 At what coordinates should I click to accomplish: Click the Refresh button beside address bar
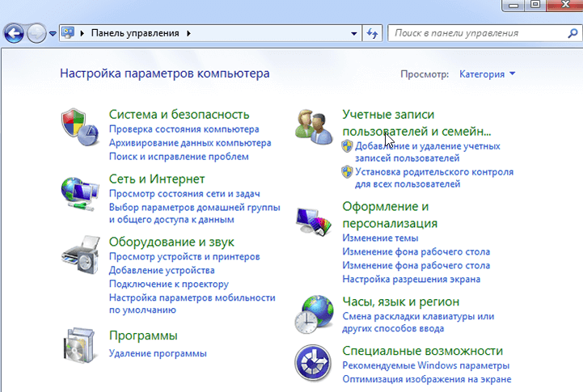coord(372,33)
